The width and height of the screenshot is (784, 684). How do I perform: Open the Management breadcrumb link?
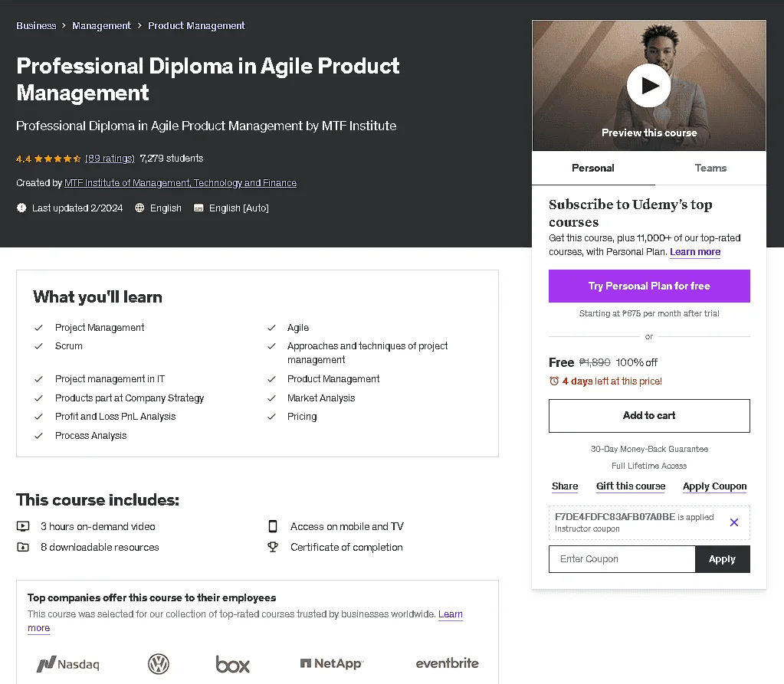(101, 25)
